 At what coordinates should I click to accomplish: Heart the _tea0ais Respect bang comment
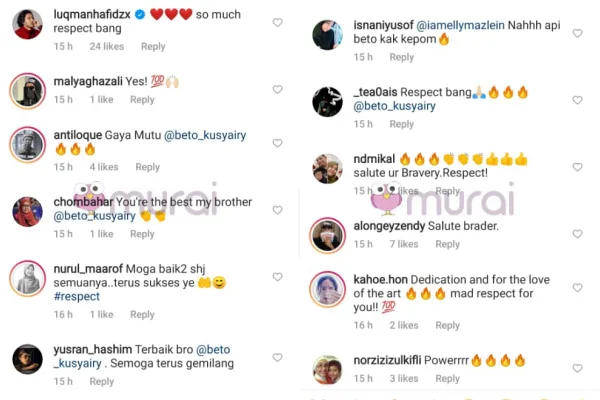point(577,100)
